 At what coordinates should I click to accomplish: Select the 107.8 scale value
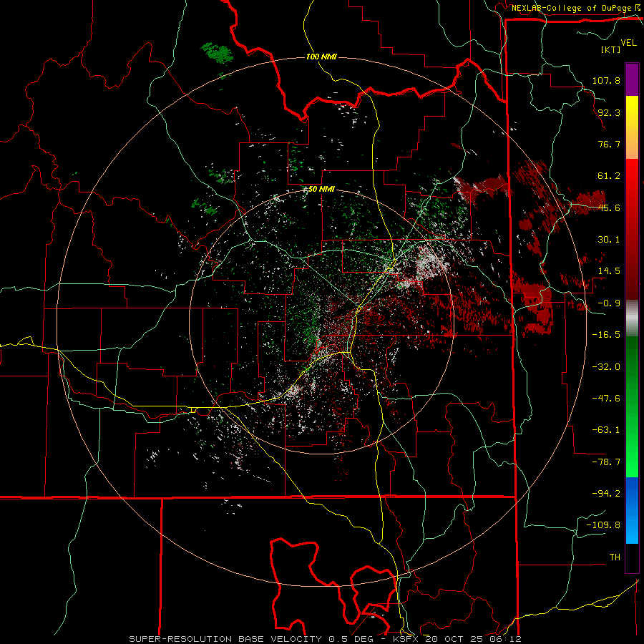(x=606, y=80)
